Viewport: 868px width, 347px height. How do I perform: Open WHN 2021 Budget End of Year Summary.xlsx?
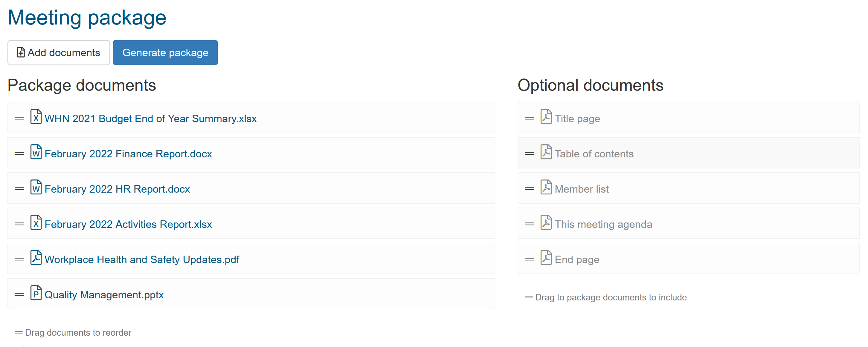coord(150,119)
